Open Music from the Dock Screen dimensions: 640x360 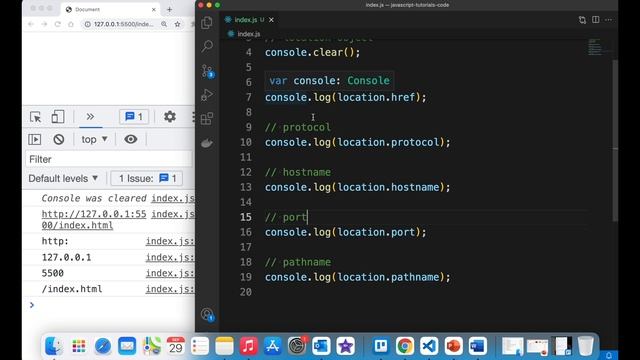[249, 346]
